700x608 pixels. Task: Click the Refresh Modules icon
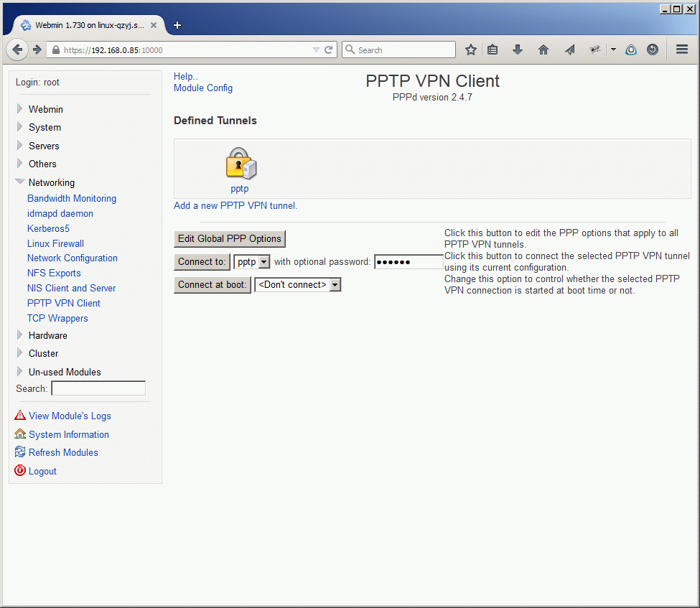[20, 452]
